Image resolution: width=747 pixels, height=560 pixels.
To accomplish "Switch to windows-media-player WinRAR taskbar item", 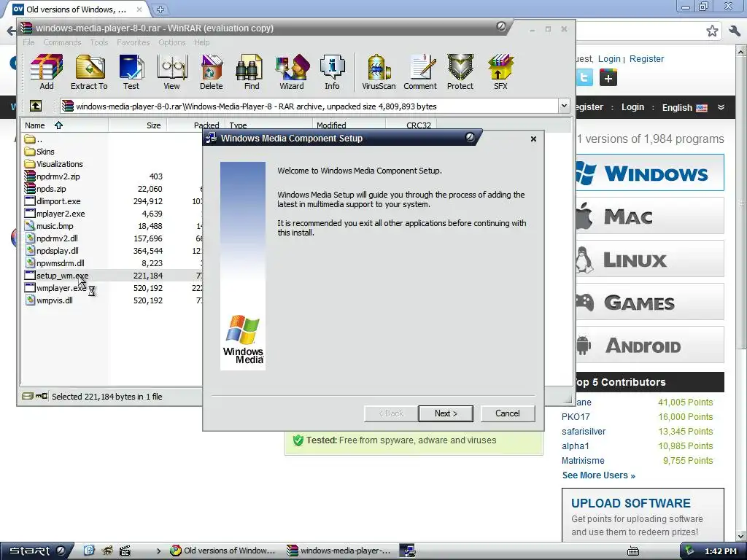I will (338, 551).
